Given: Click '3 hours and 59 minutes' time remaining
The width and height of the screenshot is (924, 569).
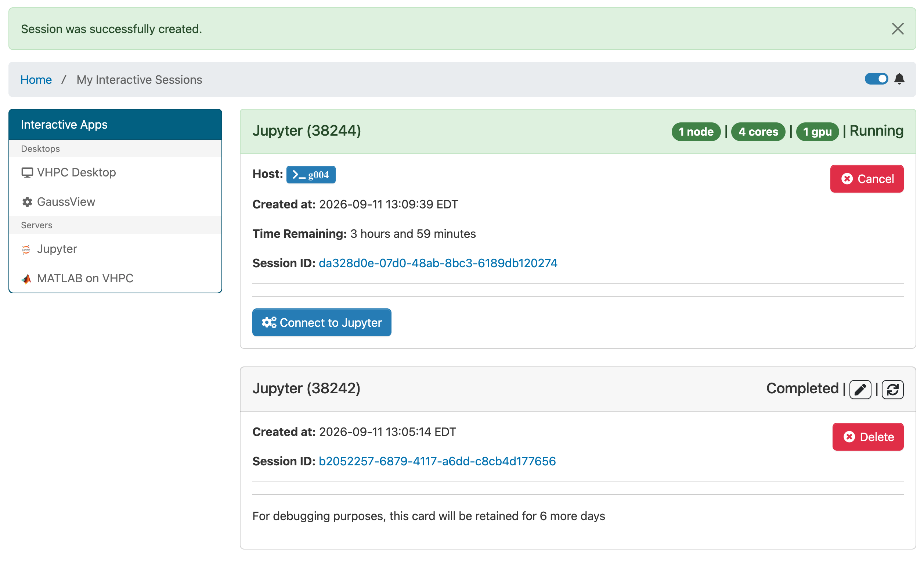Looking at the screenshot, I should (413, 234).
